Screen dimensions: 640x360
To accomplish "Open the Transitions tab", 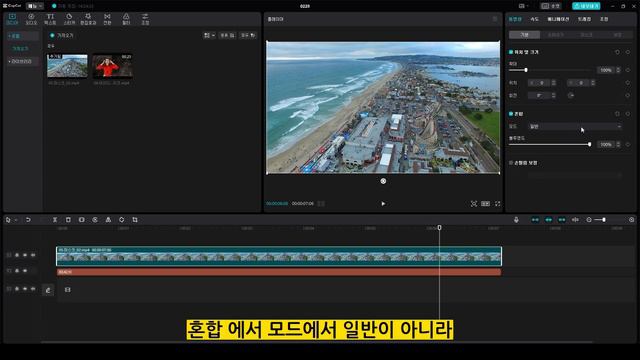I will pyautogui.click(x=107, y=19).
